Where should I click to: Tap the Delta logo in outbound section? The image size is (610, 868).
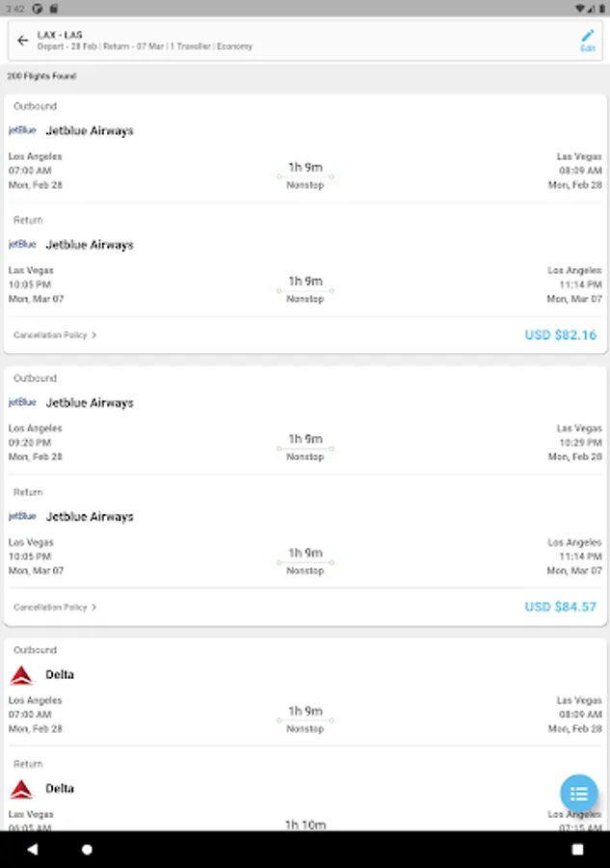coord(21,675)
